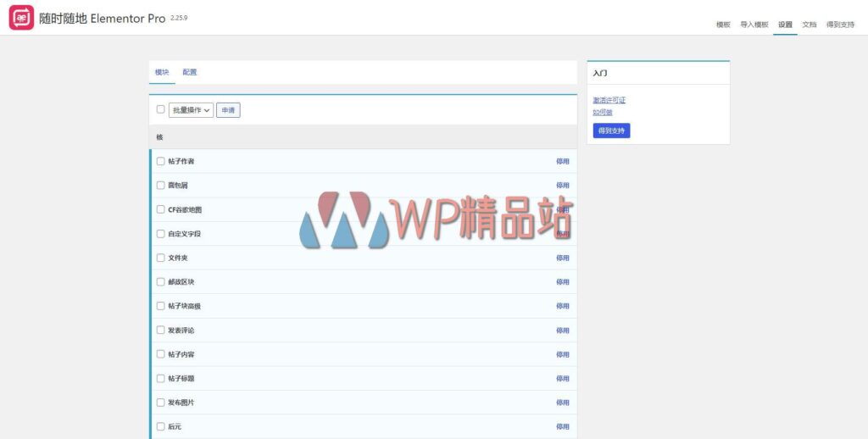This screenshot has height=439, width=868.
Task: Click the blue 得到支持 button in 入门 panel
Action: click(611, 131)
